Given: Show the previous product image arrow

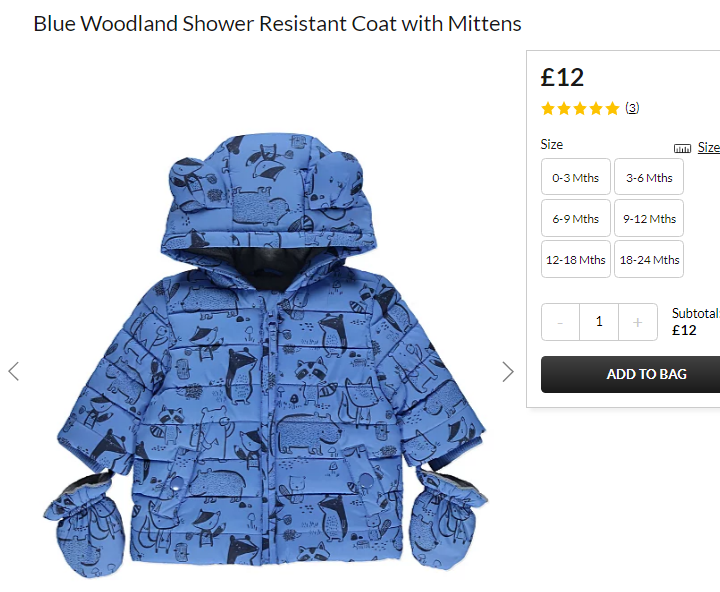Looking at the screenshot, I should pos(14,372).
